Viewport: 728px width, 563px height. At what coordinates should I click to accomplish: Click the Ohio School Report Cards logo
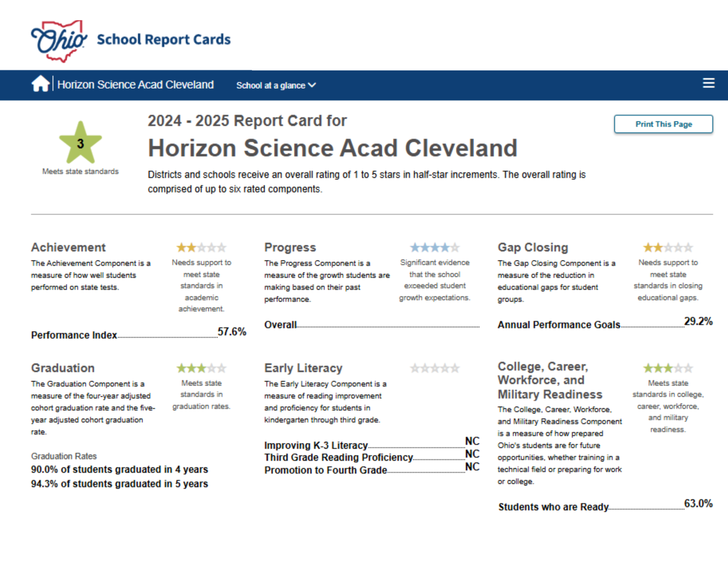coord(130,40)
